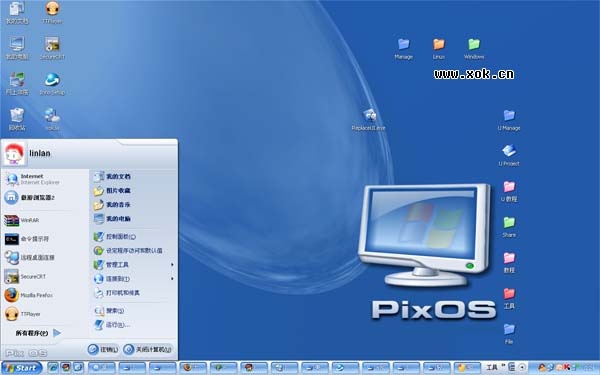Click the 工具 toolbar label on taskbar

(x=492, y=368)
